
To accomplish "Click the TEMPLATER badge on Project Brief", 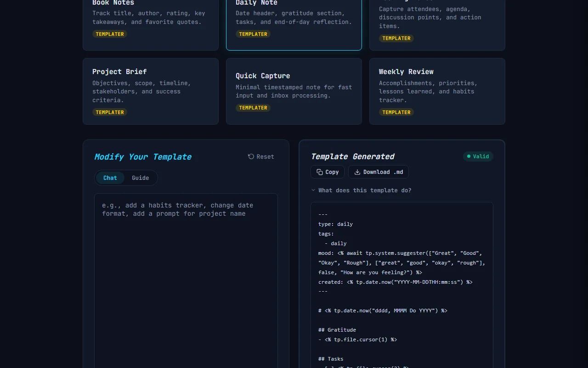I will (109, 112).
